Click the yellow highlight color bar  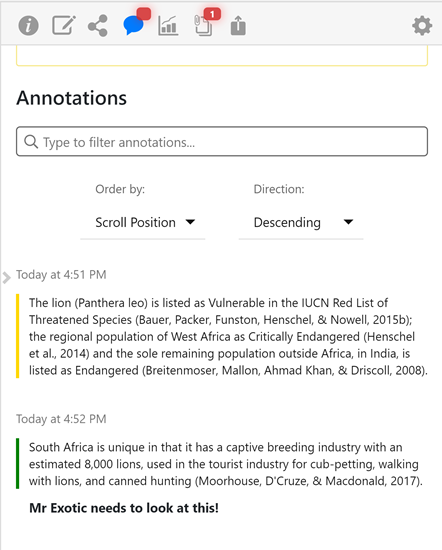18,336
